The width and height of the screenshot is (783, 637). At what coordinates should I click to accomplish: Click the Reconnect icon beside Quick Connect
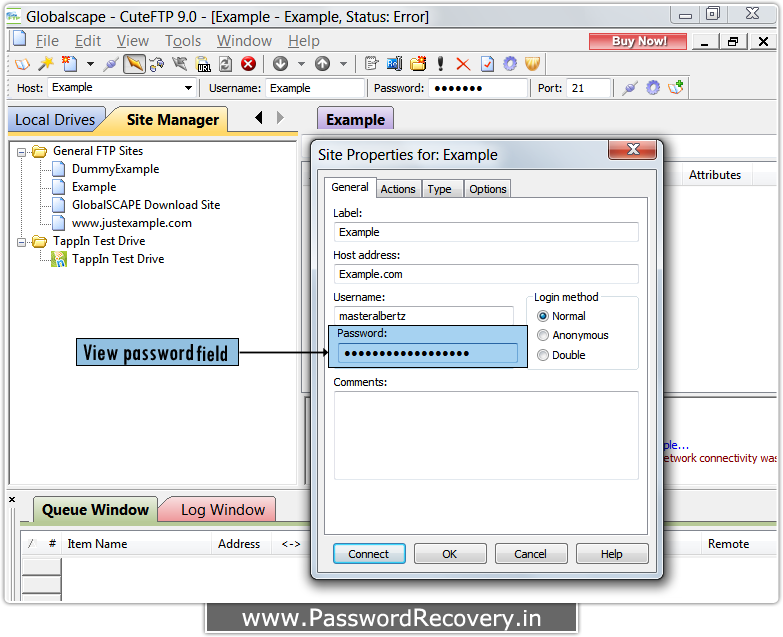coord(157,64)
